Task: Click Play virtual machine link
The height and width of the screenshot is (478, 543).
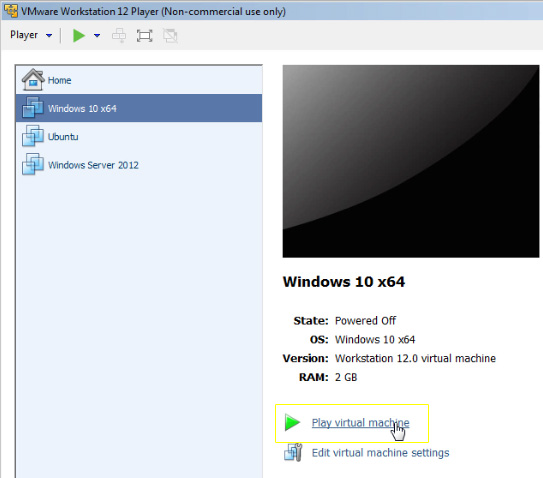Action: (360, 423)
